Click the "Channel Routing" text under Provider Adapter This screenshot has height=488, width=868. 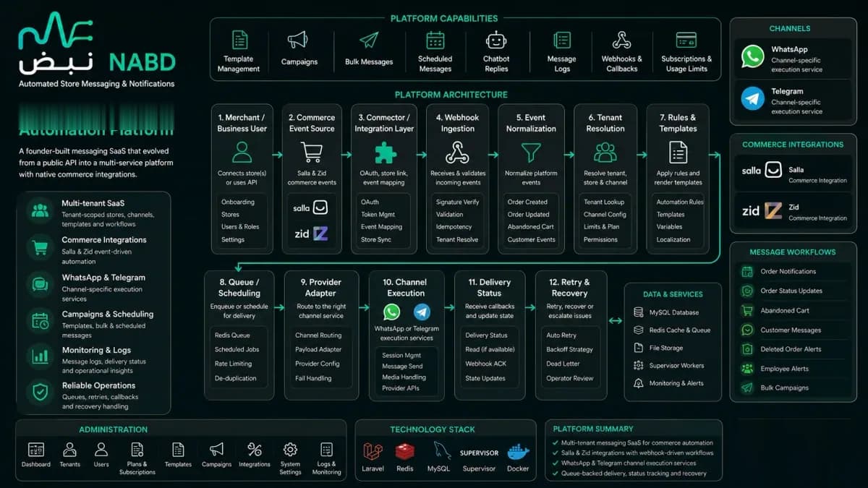[318, 335]
